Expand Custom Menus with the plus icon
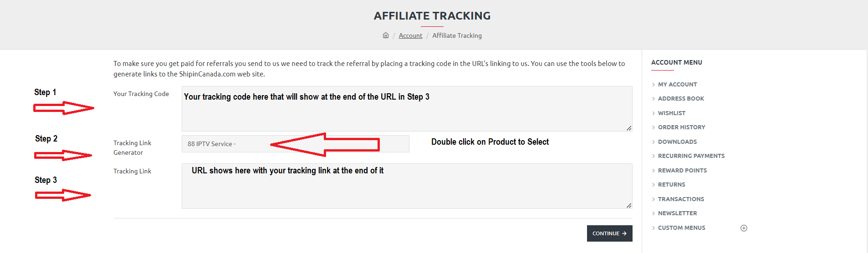Viewport: 868px width, 253px height. (744, 228)
